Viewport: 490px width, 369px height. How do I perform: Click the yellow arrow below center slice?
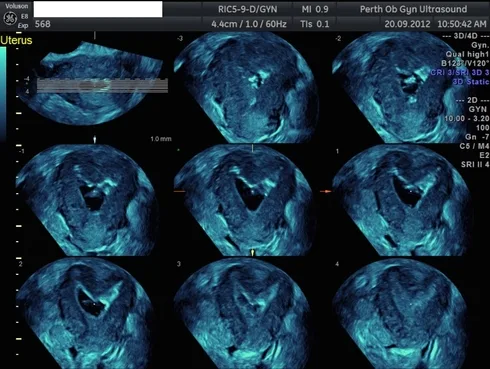click(252, 253)
